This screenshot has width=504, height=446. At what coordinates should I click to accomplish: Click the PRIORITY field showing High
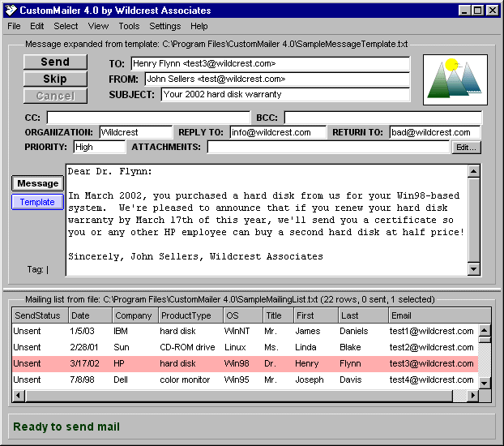[100, 147]
